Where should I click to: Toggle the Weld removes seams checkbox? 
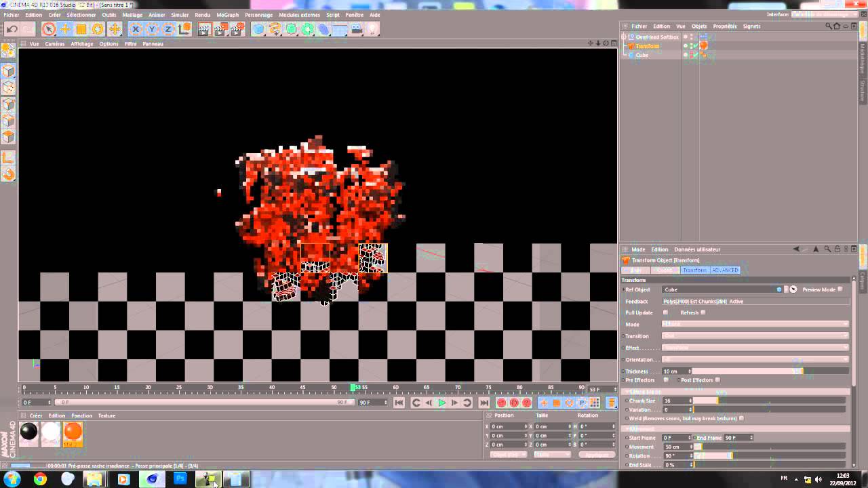coord(741,419)
